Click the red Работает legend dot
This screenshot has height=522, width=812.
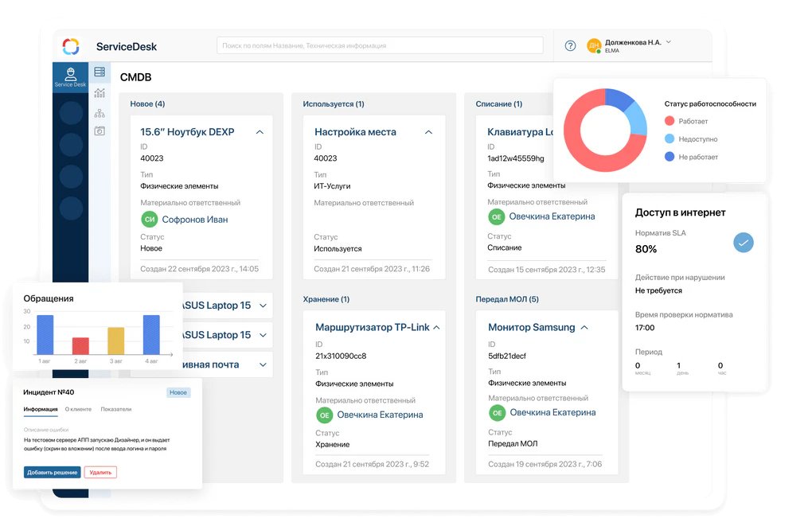[x=670, y=121]
